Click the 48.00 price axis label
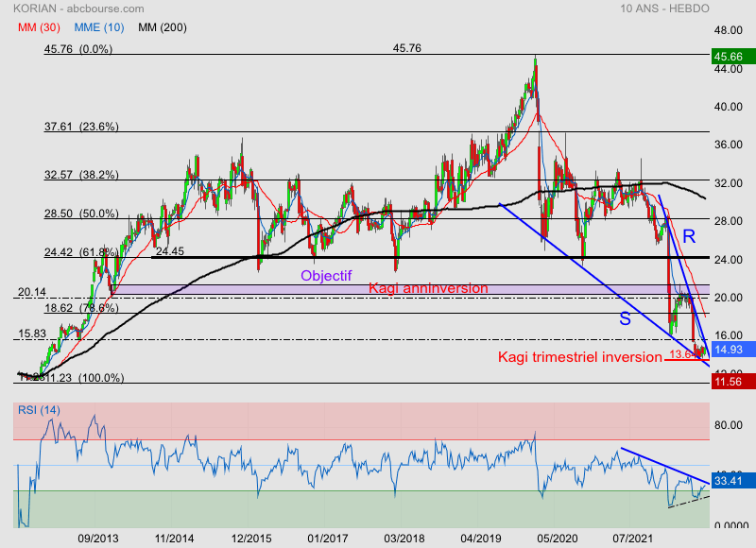Image resolution: width=756 pixels, height=548 pixels. (728, 30)
